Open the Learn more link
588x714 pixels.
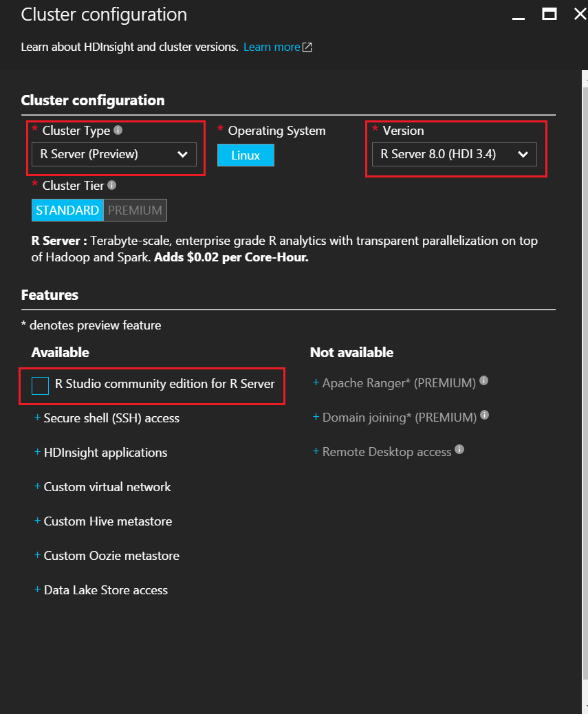pos(272,47)
